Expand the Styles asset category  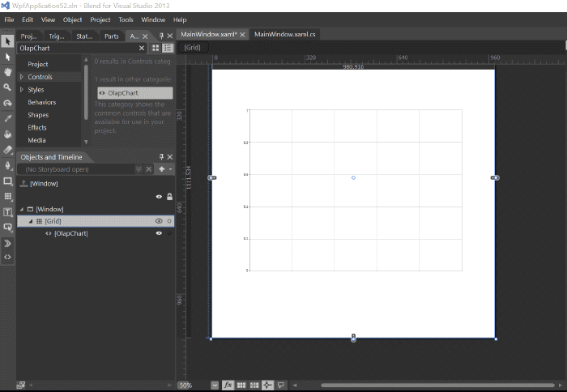pyautogui.click(x=22, y=89)
